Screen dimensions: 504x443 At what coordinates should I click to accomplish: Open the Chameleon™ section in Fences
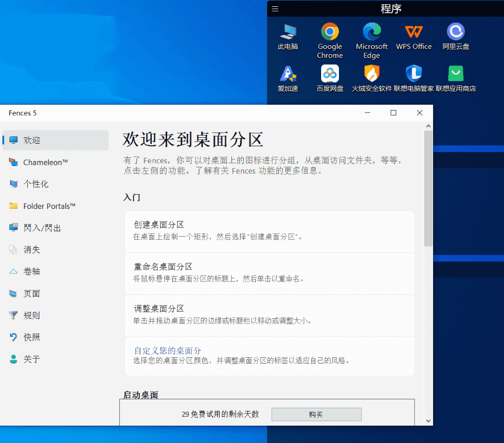click(45, 162)
